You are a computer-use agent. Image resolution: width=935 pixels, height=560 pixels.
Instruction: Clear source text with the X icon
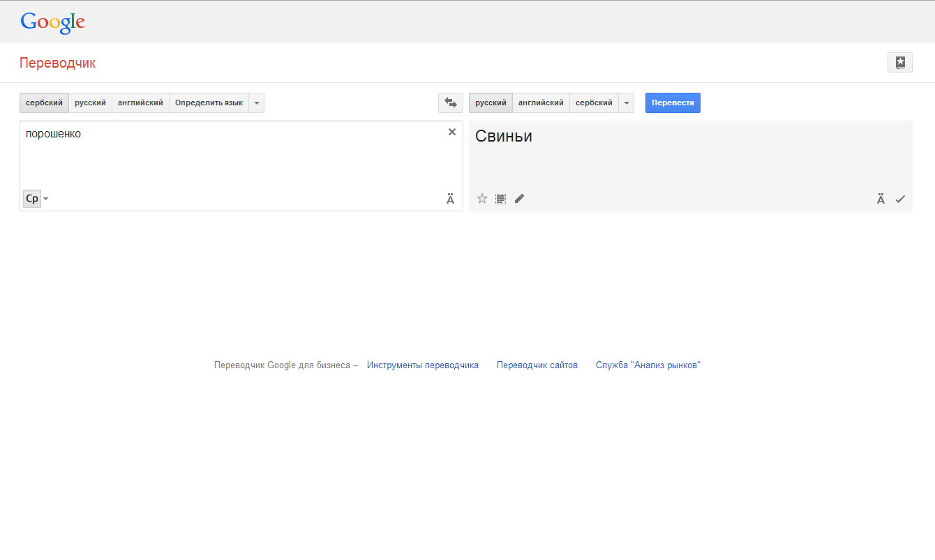pos(452,132)
